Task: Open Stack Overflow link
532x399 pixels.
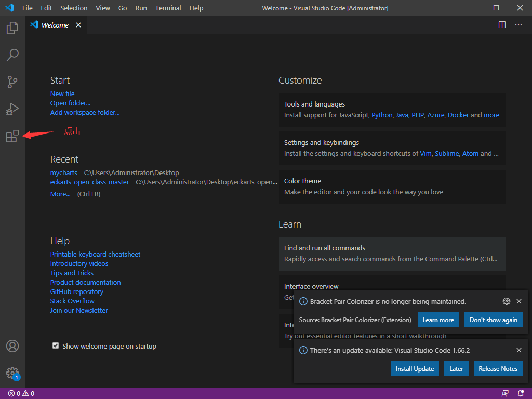Action: [x=72, y=301]
